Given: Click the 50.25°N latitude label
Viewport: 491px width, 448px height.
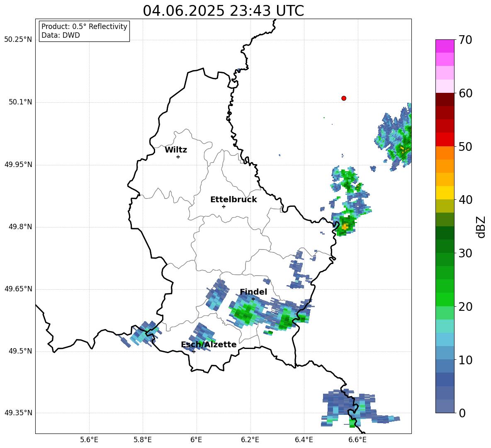Looking at the screenshot, I should click(x=18, y=40).
